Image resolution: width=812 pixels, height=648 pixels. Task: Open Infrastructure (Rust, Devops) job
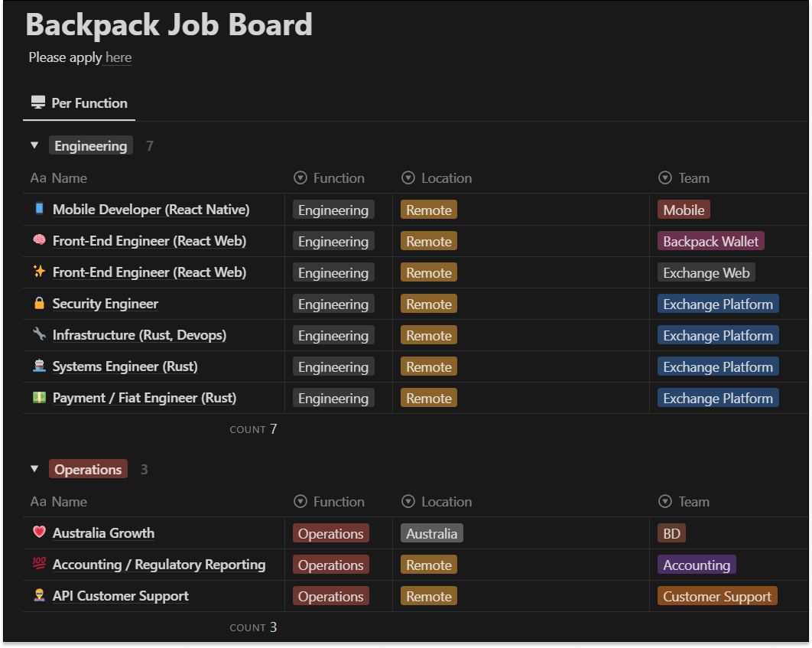pyautogui.click(x=140, y=335)
